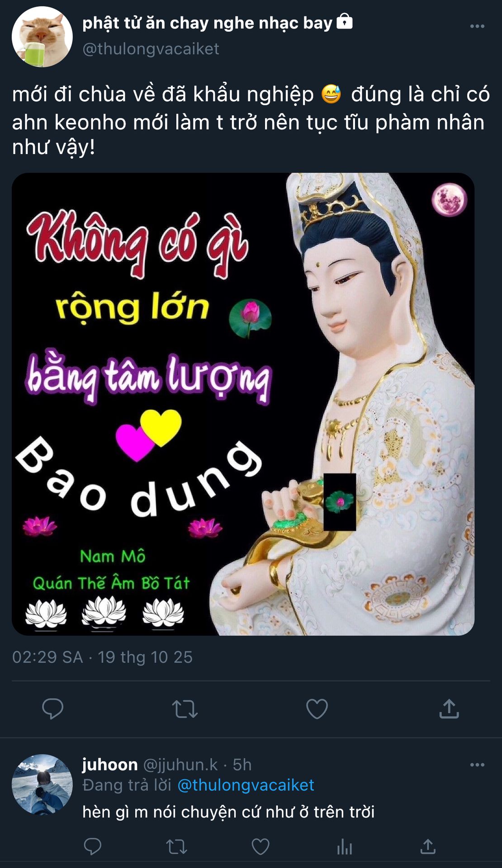View analytics for juhoon's reply
Image resolution: width=502 pixels, height=868 pixels.
pyautogui.click(x=345, y=846)
